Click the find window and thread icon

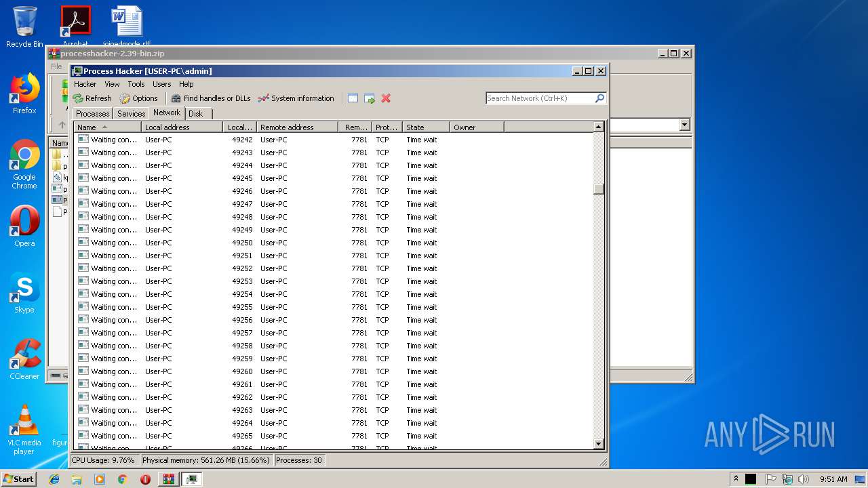click(x=370, y=98)
